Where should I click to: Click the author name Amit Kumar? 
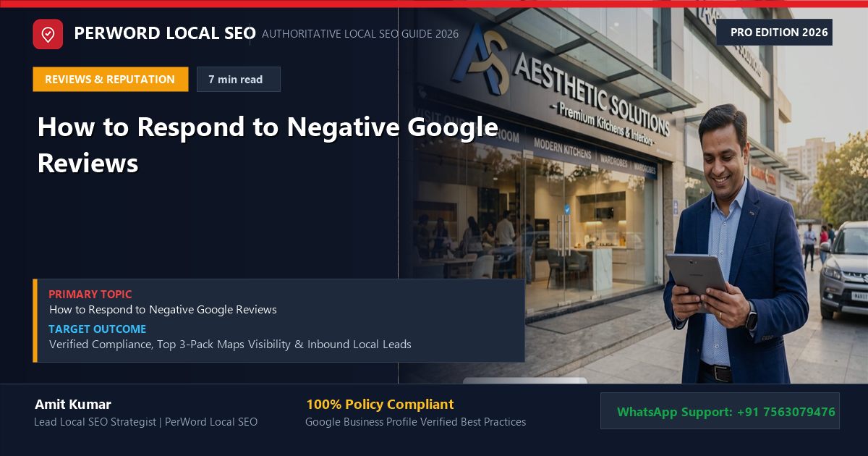click(x=72, y=405)
